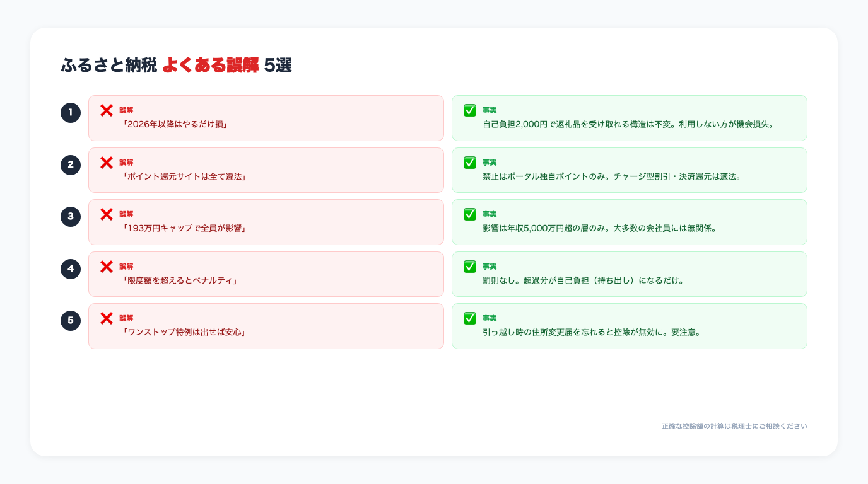Click the checkmark icon on the 禁止はポータル独自ポイントのみ card

click(470, 163)
